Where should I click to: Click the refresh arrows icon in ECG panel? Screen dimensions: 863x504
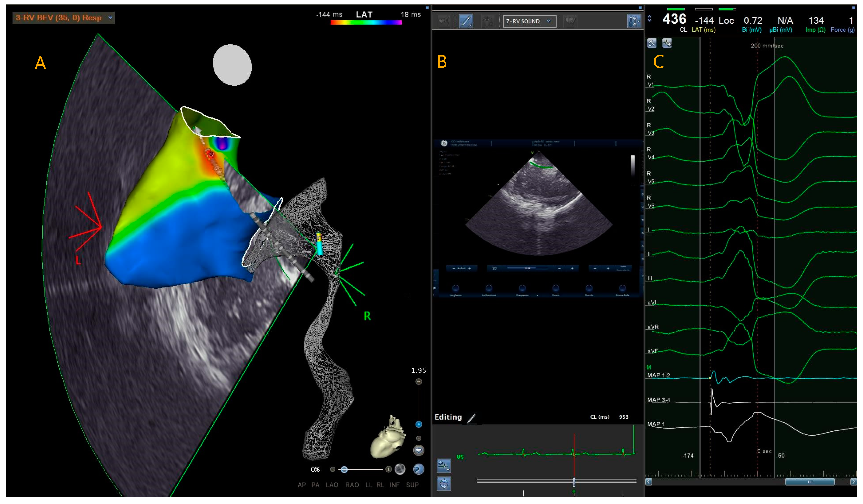(444, 484)
